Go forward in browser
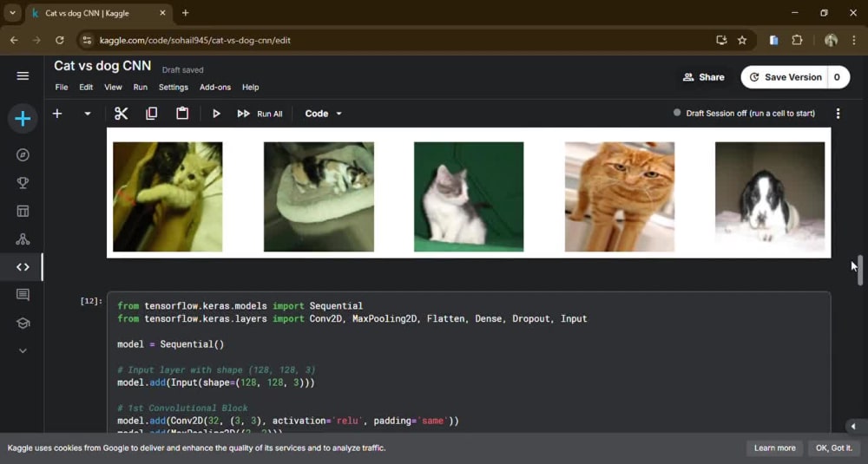This screenshot has height=464, width=868. pos(36,41)
